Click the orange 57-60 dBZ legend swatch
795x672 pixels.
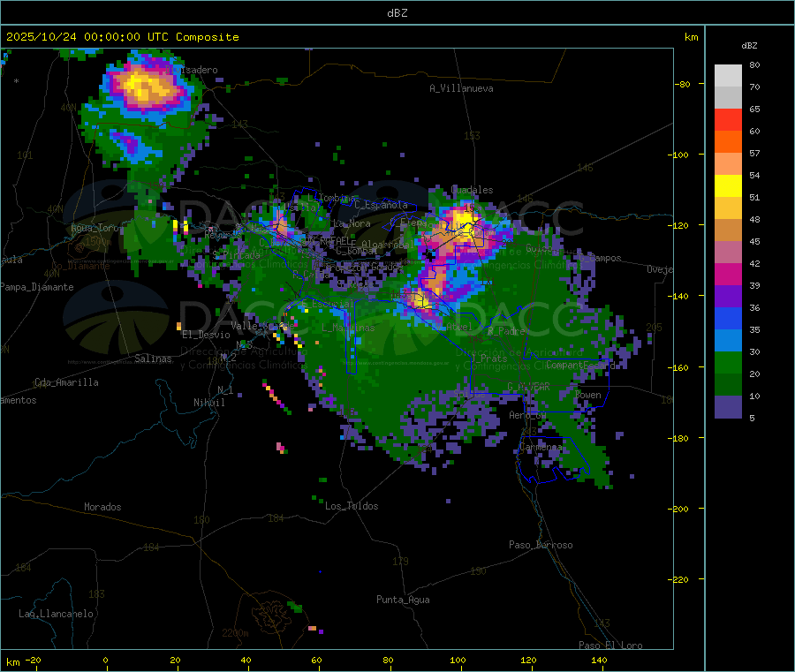(728, 142)
